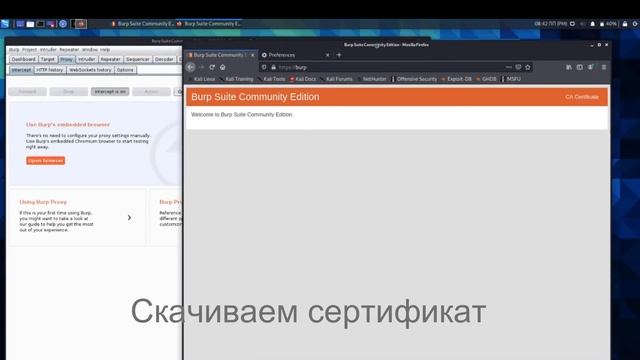Open the page actions ellipsis menu
This screenshot has width=640, height=360.
point(509,67)
